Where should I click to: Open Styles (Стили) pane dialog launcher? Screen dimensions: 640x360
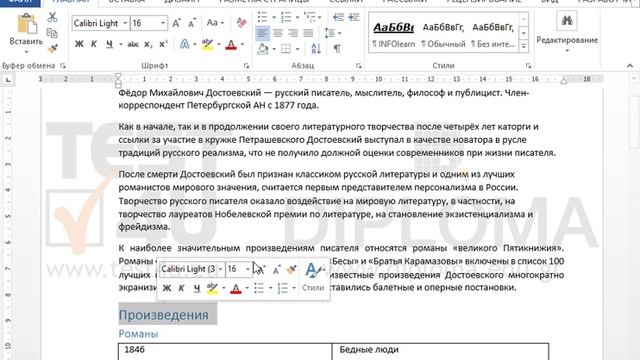click(x=529, y=66)
